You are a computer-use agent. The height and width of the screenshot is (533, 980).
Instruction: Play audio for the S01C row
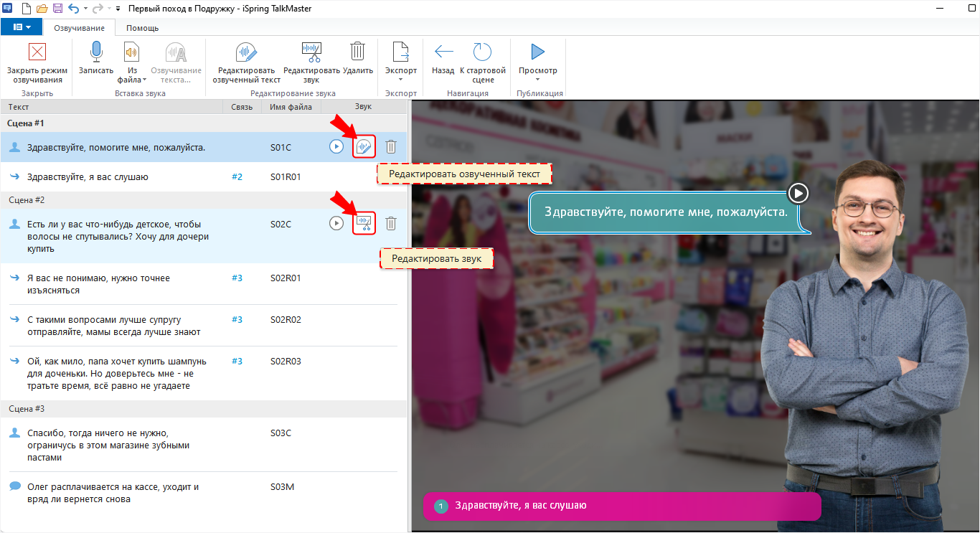336,147
